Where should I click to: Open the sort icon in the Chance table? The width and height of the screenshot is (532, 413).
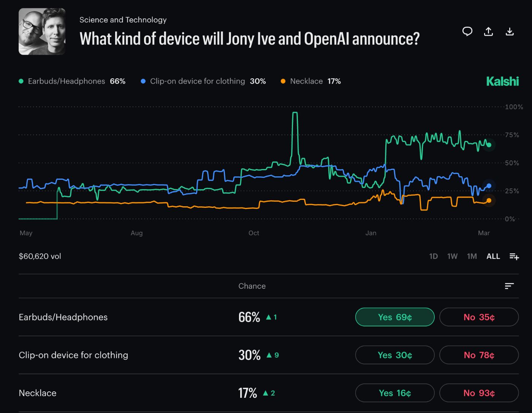[509, 286]
